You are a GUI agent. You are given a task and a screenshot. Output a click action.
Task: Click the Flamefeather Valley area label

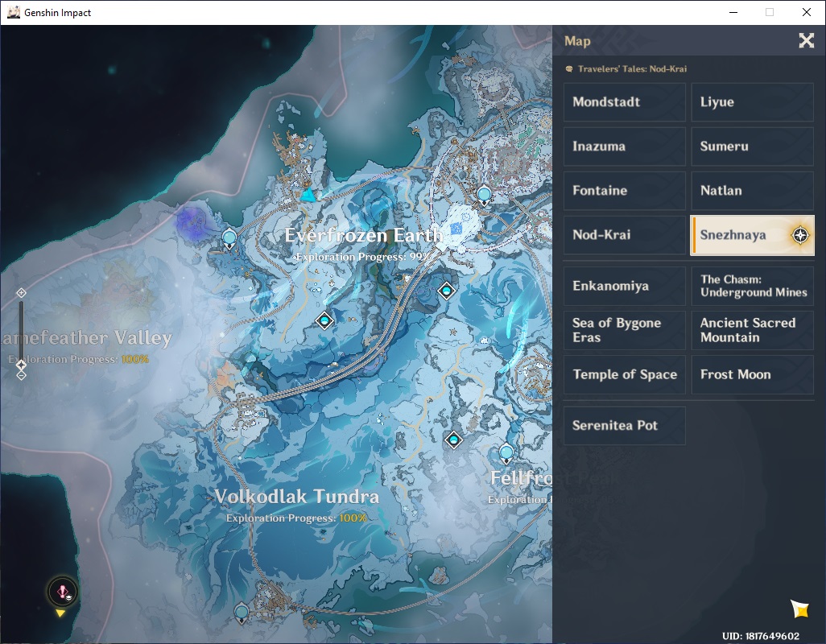coord(86,337)
